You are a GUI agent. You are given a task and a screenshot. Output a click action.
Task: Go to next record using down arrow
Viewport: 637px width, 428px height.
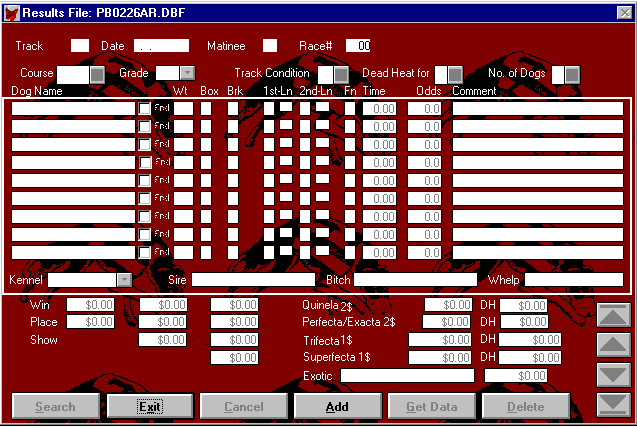coord(613,375)
